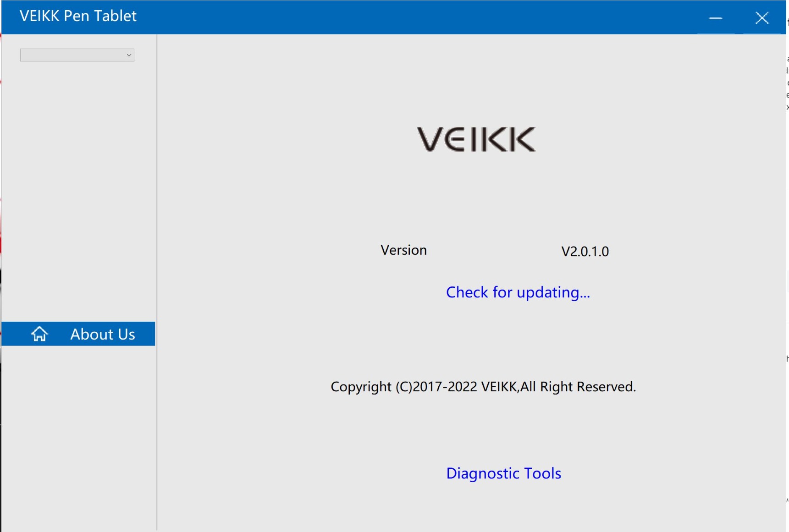The width and height of the screenshot is (789, 532).
Task: Click the house icon beside About Us
Action: pos(39,334)
